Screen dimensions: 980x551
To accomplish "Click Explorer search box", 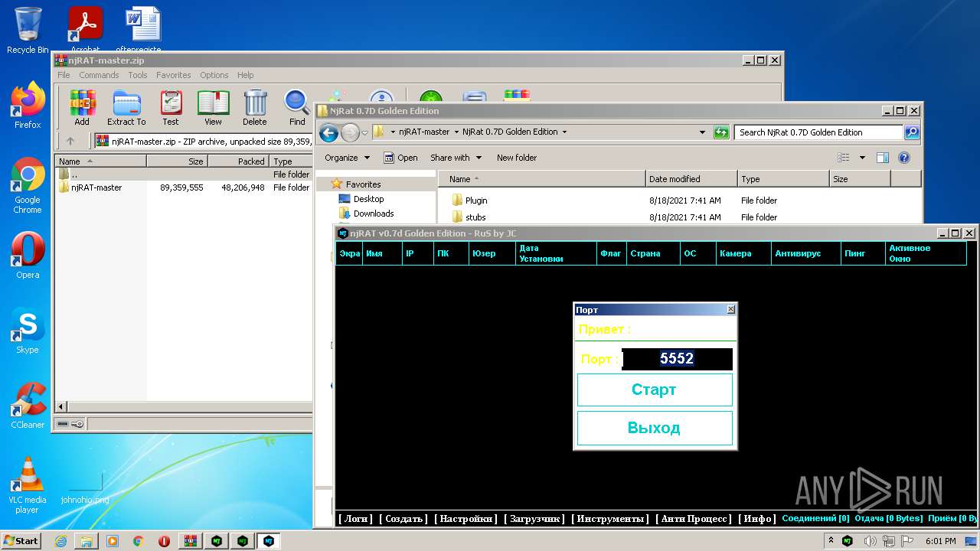I will point(818,132).
